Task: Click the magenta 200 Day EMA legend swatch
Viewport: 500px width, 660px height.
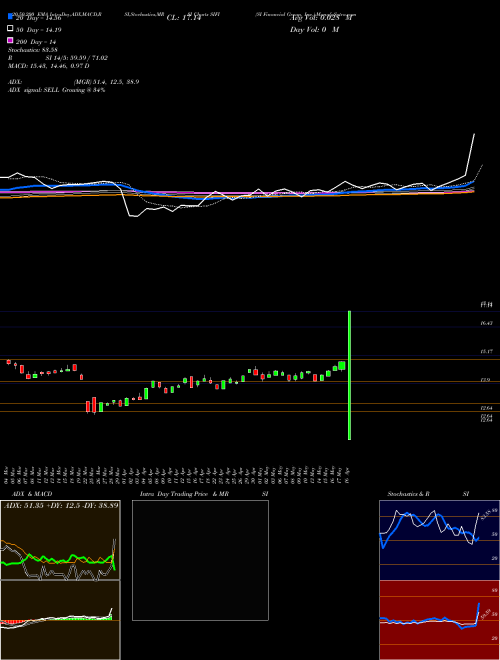Action: (10, 40)
